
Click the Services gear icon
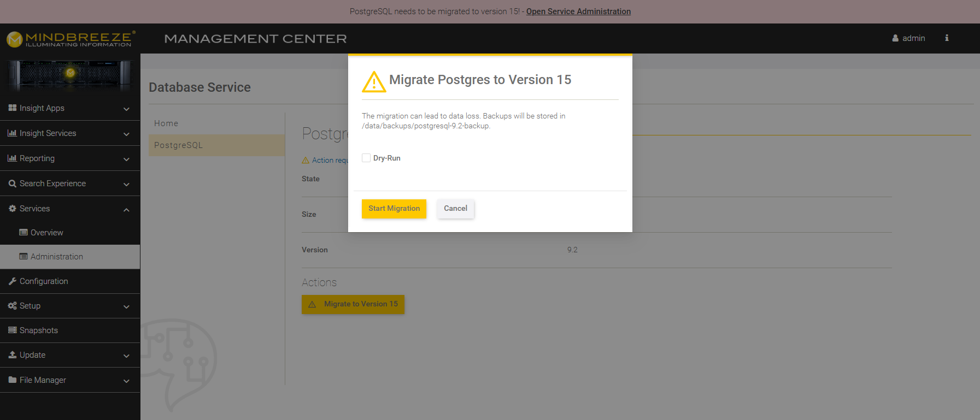pyautogui.click(x=12, y=209)
